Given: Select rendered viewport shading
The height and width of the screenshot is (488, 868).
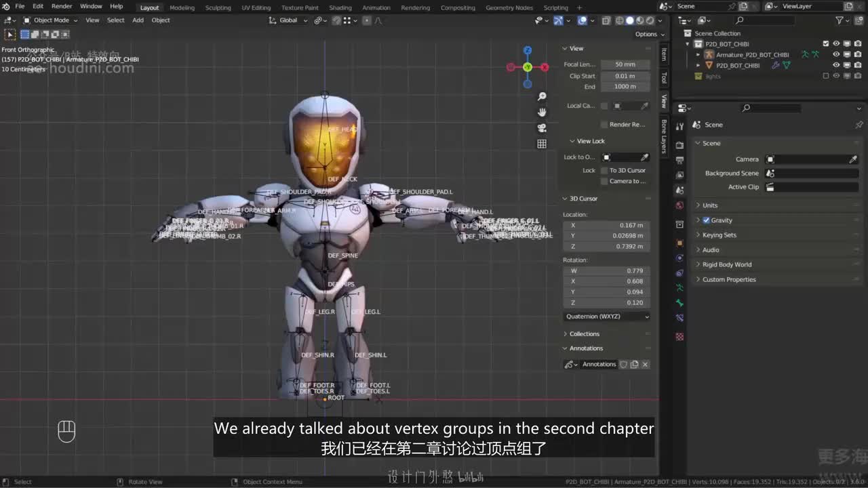Looking at the screenshot, I should (x=650, y=20).
